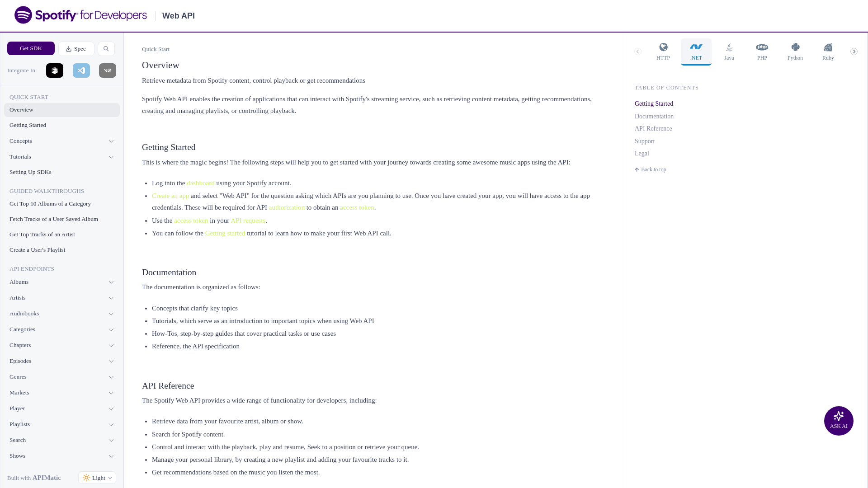The image size is (868, 488).
Task: Expand the Audiobooks endpoints
Action: tap(62, 314)
